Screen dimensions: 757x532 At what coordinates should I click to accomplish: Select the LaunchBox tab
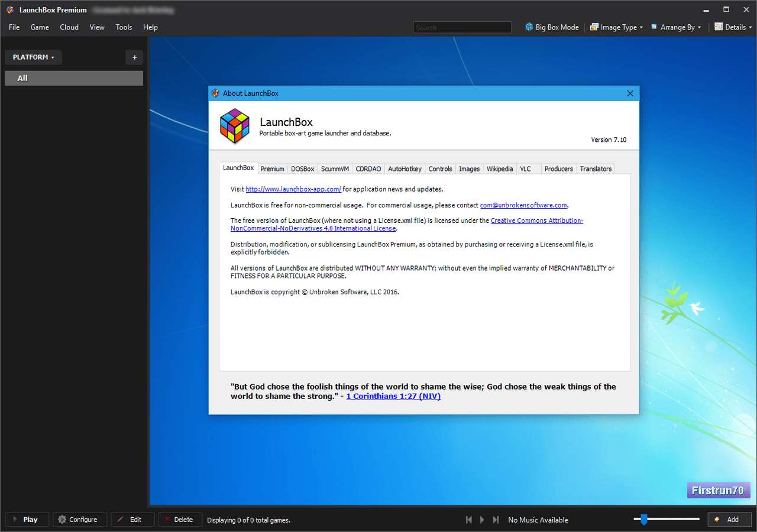(238, 168)
